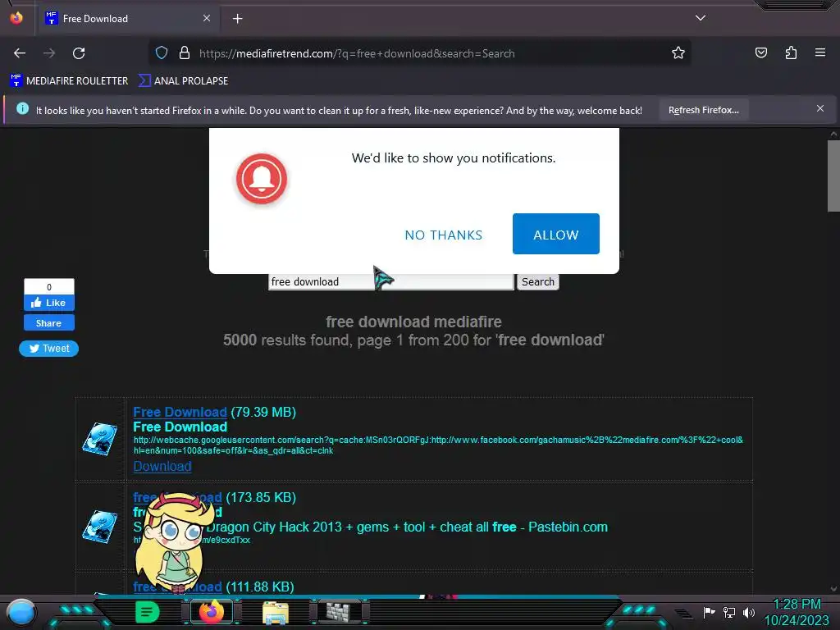Click the network tray icon
Viewport: 840px width, 630px height.
(x=729, y=612)
